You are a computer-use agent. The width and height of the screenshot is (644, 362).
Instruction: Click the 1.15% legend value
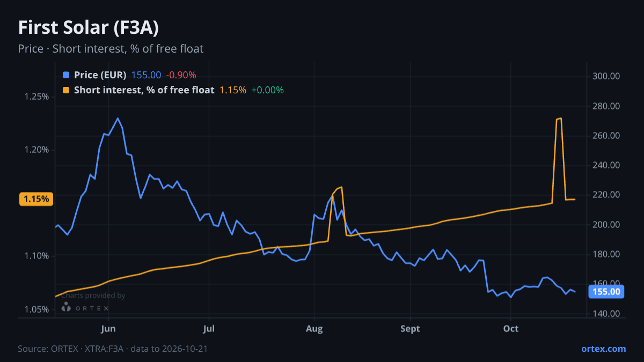coord(233,90)
